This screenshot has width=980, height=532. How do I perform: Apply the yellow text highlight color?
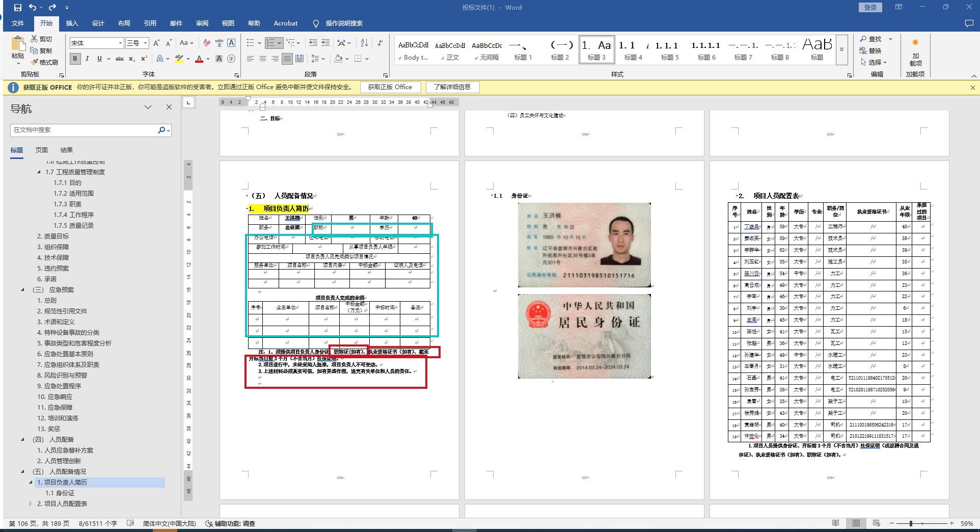click(179, 59)
